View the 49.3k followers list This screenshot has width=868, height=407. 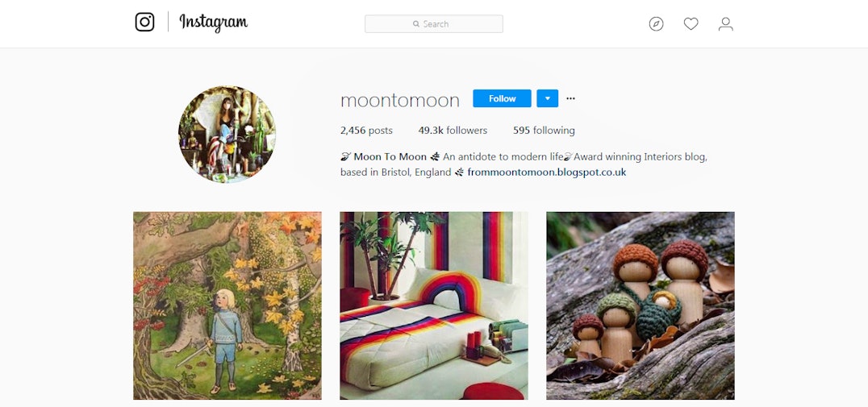453,131
